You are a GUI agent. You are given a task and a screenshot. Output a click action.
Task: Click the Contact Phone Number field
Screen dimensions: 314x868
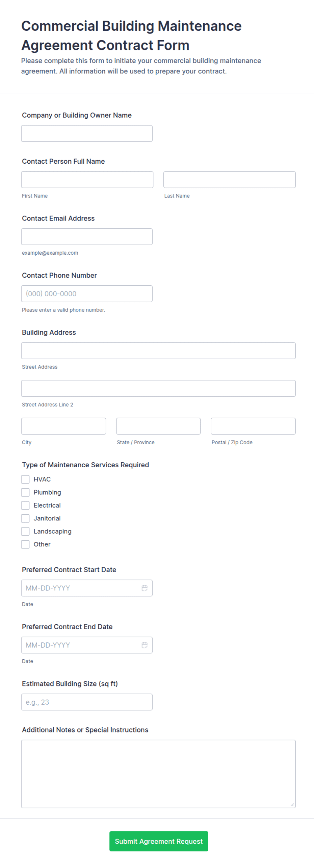pos(87,294)
